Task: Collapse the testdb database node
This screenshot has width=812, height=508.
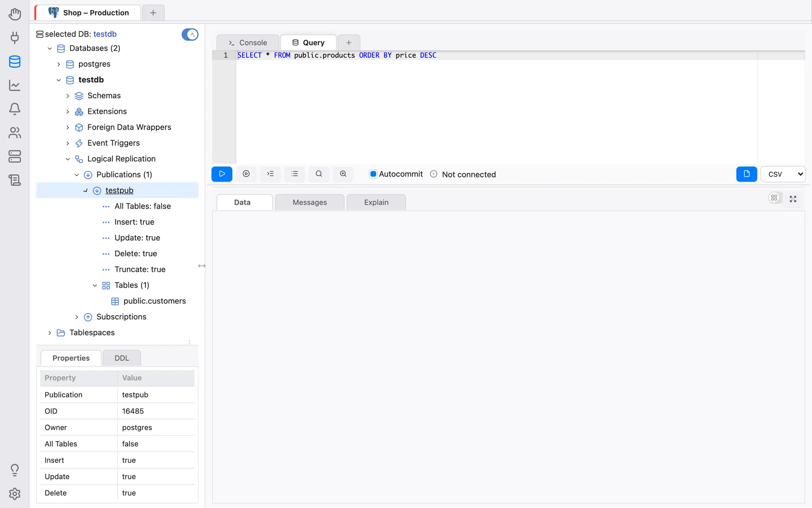Action: [59, 80]
